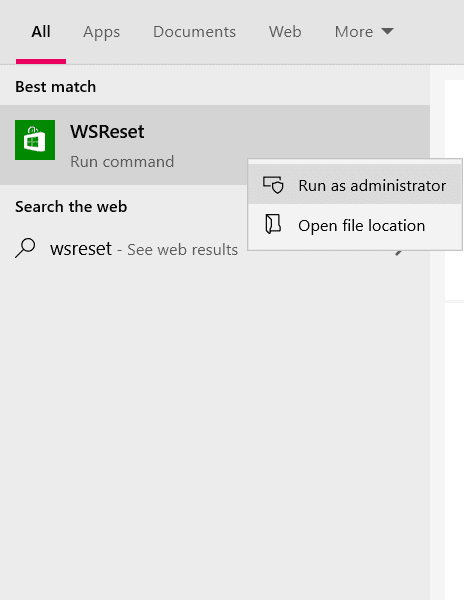Choose Open file location from context menu
The image size is (464, 600).
click(355, 225)
